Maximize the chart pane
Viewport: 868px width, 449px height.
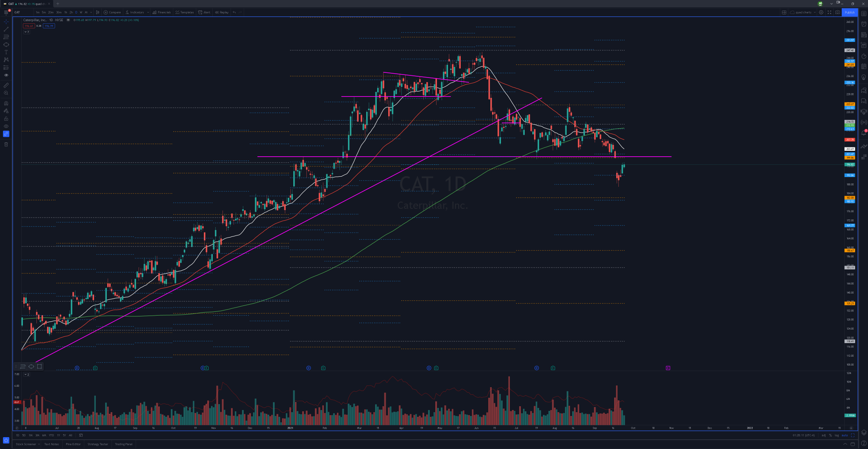tap(853, 435)
